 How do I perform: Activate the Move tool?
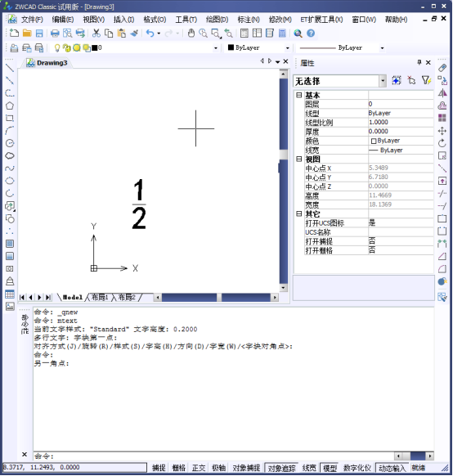pos(442,131)
